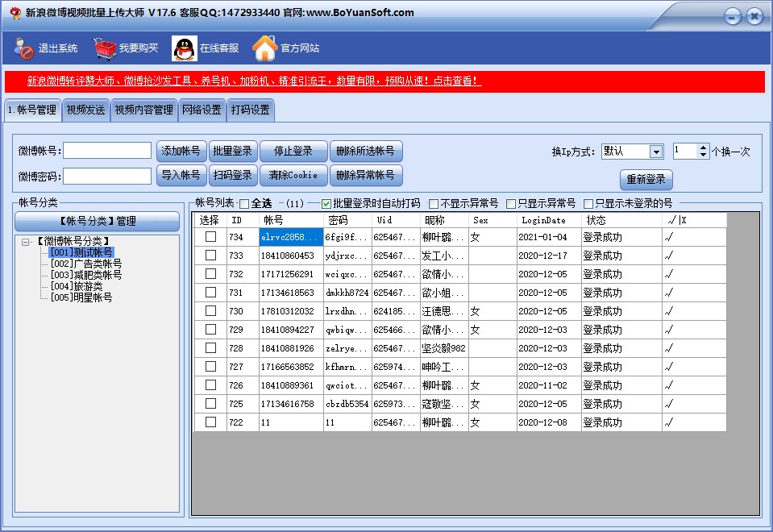Viewport: 773px width, 532px height.
Task: Tick the checkbox for account ID 733
Action: coord(210,255)
